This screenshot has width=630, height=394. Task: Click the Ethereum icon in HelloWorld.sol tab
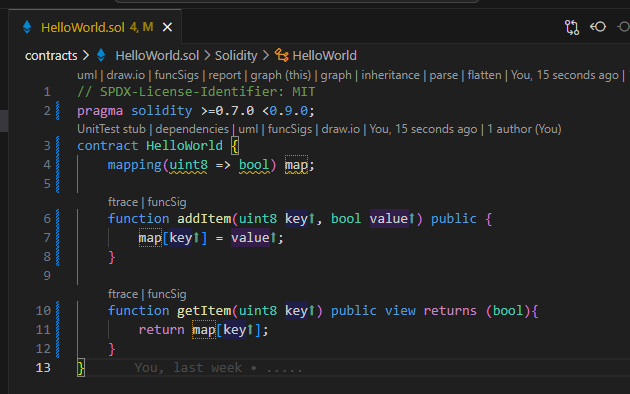pyautogui.click(x=27, y=27)
